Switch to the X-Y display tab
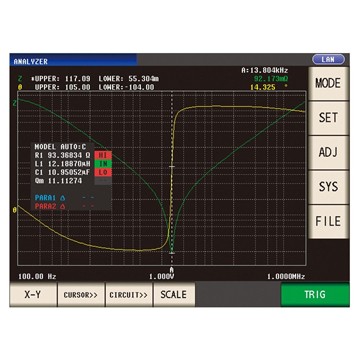 33,295
